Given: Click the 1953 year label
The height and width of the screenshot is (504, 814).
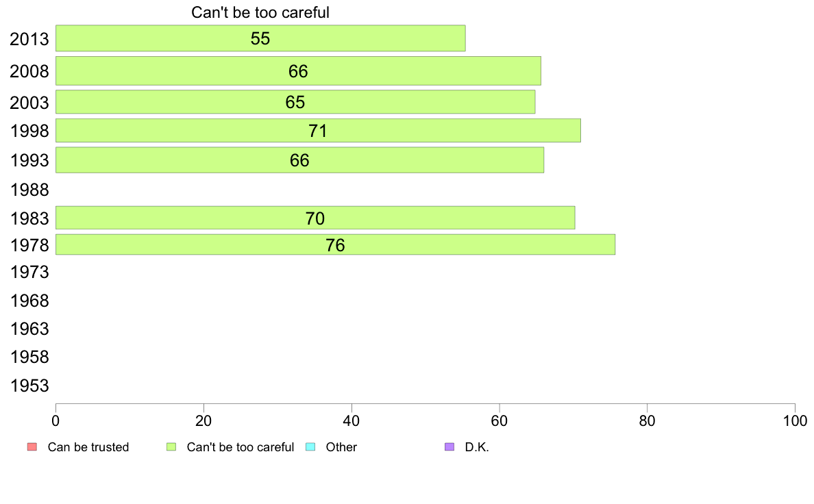Looking at the screenshot, I should click(x=29, y=386).
